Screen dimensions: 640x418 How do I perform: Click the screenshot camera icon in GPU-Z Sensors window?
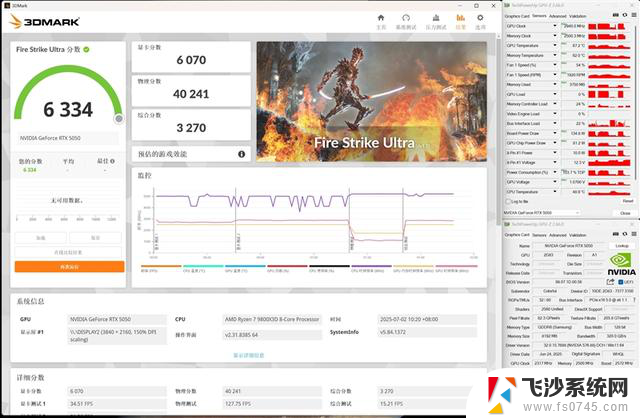[x=616, y=15]
